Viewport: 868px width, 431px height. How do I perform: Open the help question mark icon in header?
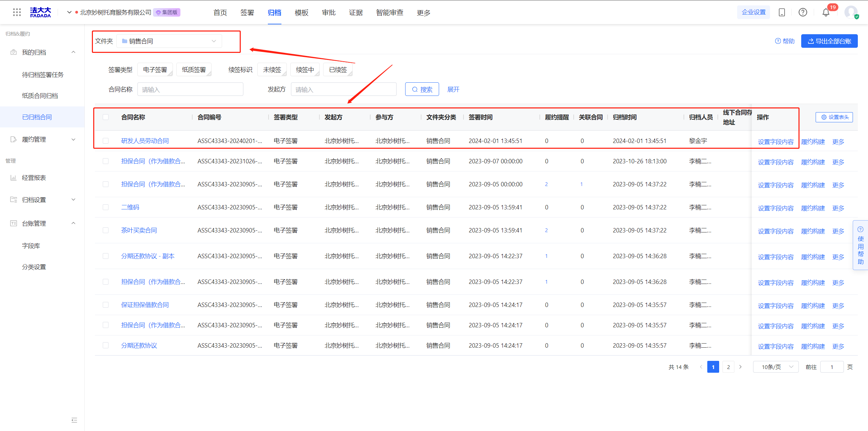[x=803, y=13]
